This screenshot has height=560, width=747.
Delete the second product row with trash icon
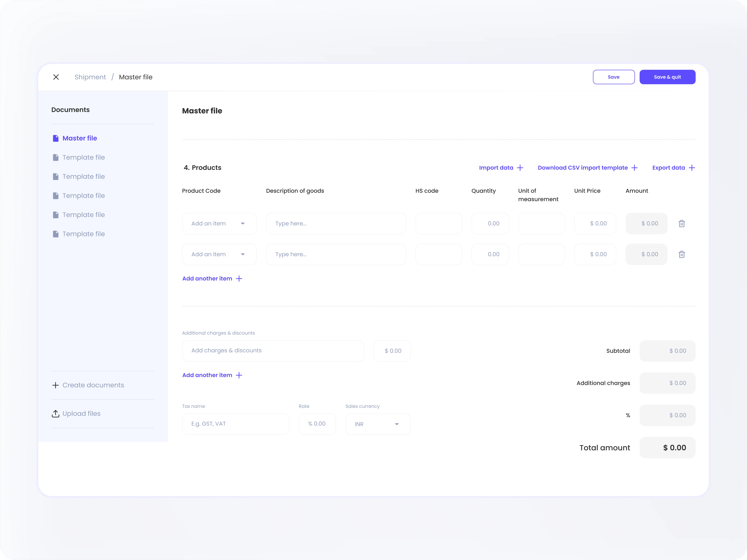(x=682, y=254)
